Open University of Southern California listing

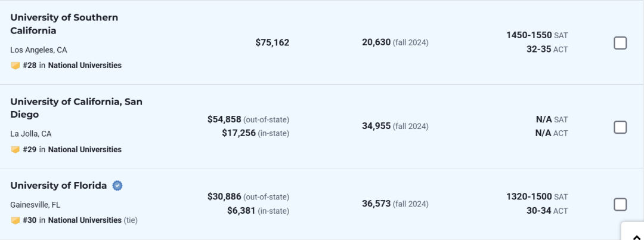(x=64, y=24)
